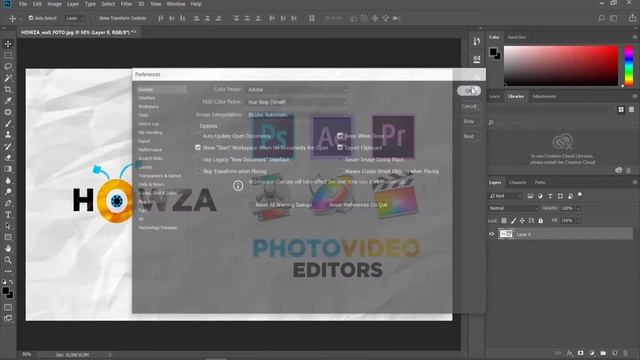Enable Resize Image During Place
Screen dimensions: 640x360
(x=340, y=160)
